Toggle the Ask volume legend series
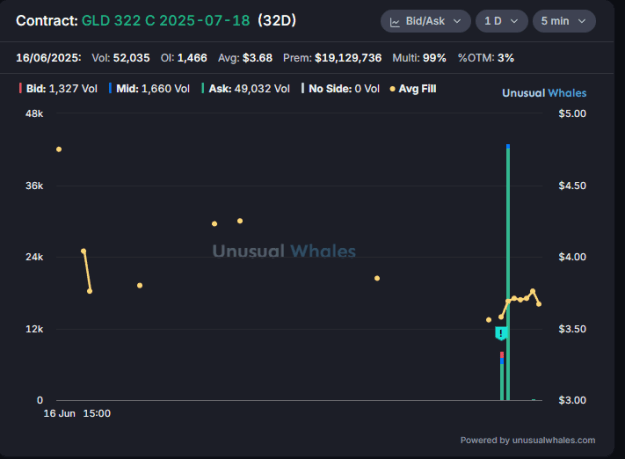Screen dimensions: 625x459 tap(246, 88)
